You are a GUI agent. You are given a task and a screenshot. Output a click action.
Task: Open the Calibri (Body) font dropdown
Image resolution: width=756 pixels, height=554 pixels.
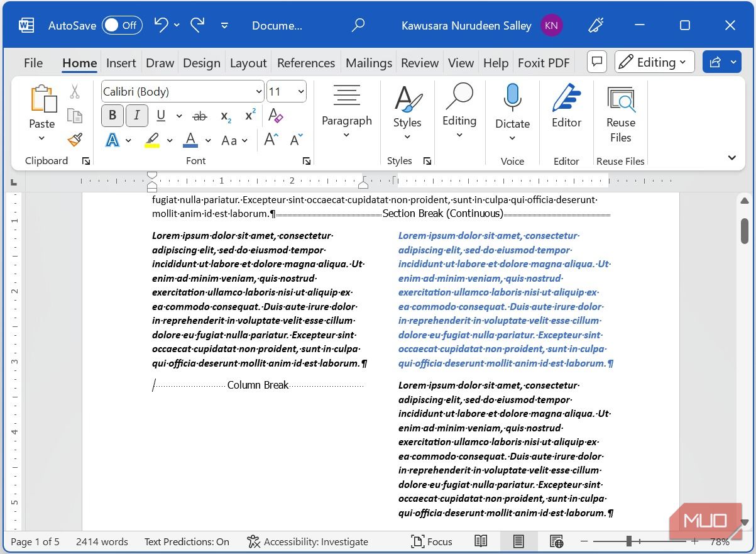182,92
